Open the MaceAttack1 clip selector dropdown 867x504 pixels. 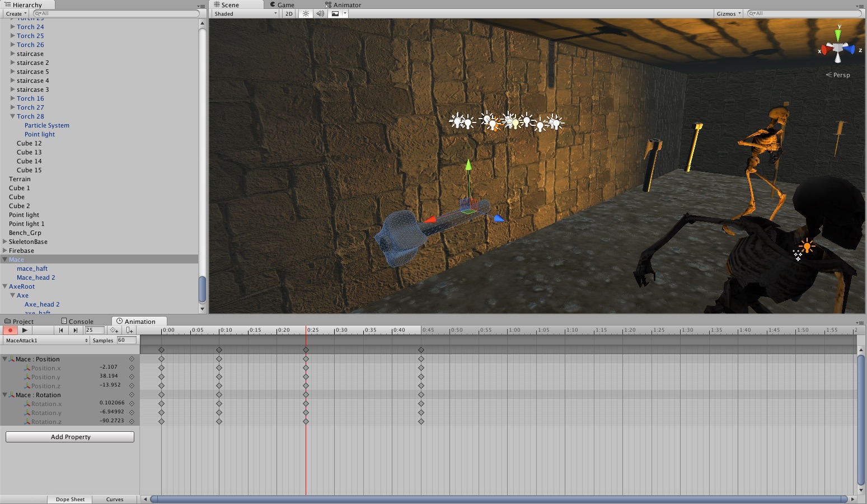(x=46, y=341)
